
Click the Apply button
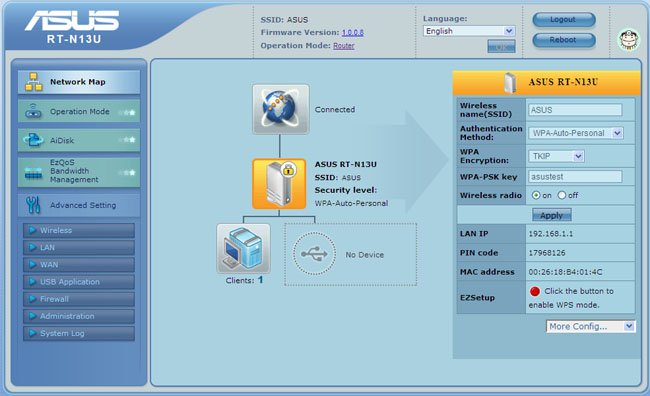[552, 215]
